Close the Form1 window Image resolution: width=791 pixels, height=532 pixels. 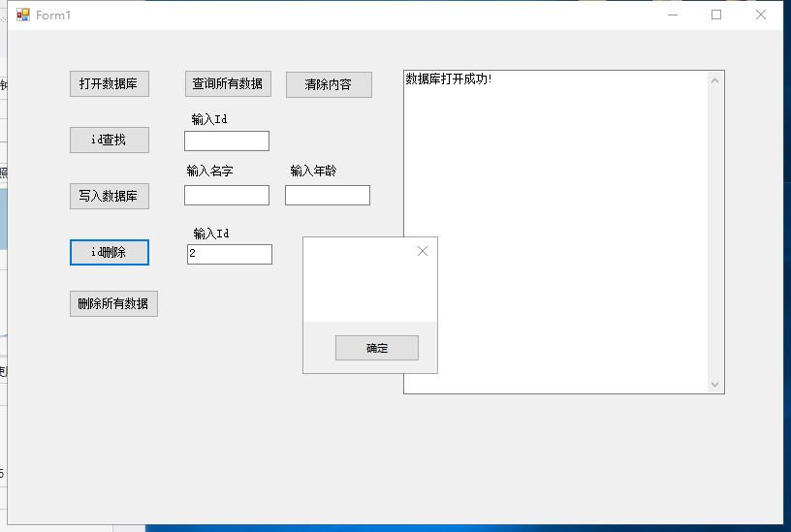(x=761, y=15)
